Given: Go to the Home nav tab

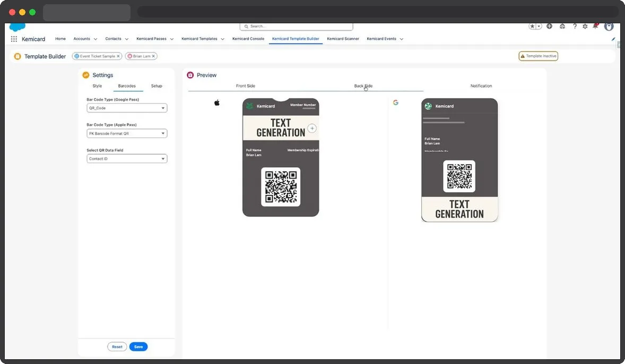Looking at the screenshot, I should (60, 39).
